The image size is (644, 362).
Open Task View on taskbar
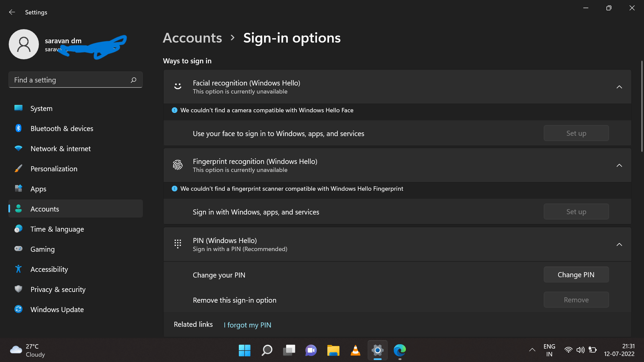pyautogui.click(x=289, y=350)
